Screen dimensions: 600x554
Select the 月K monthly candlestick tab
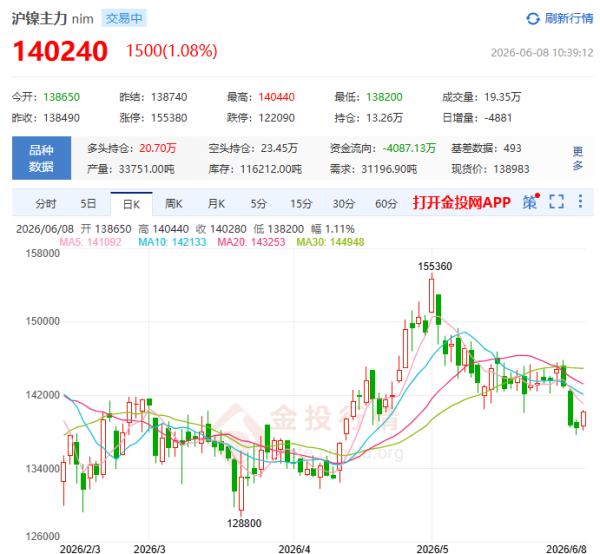(216, 204)
